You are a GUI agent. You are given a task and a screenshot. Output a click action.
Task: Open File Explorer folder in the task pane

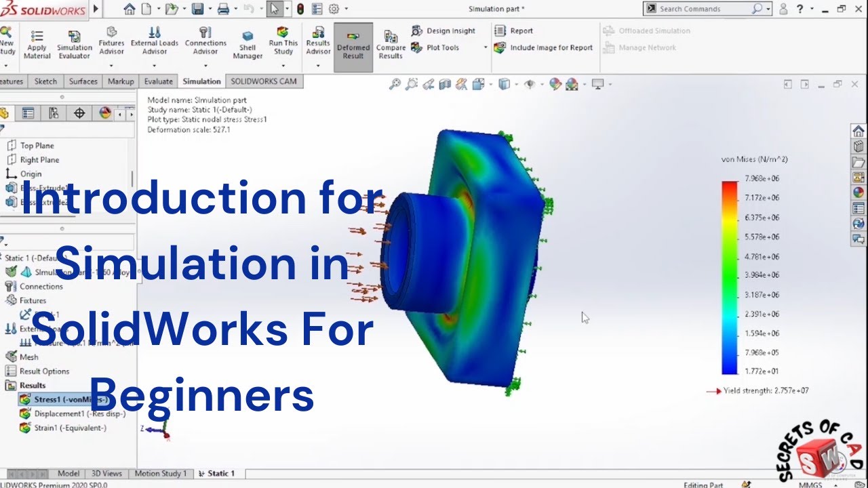click(x=859, y=162)
